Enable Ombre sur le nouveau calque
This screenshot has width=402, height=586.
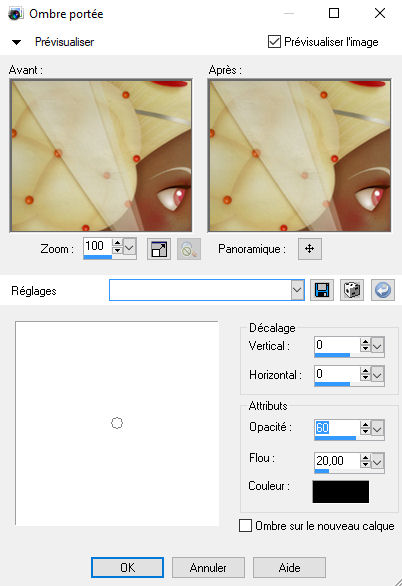pyautogui.click(x=245, y=525)
